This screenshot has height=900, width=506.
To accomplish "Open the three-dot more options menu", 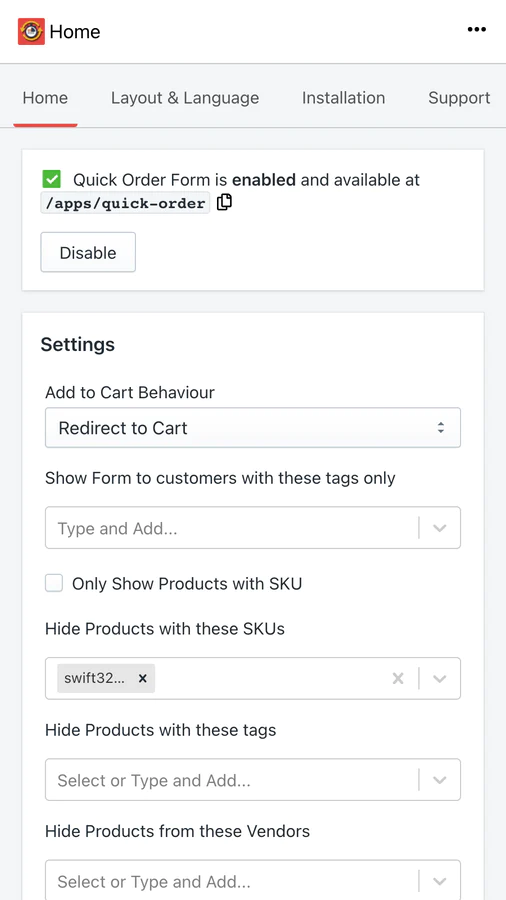I will (x=476, y=30).
